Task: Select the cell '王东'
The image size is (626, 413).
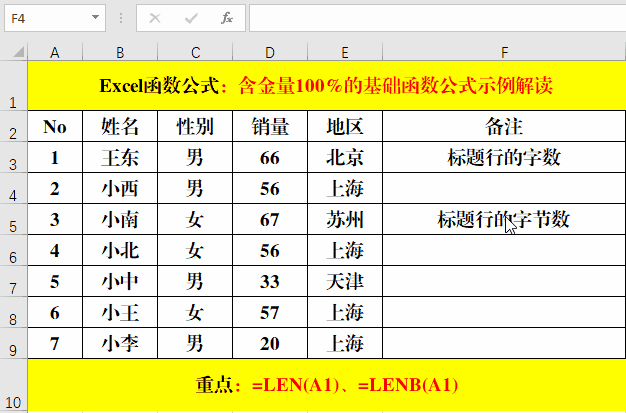Action: (120, 157)
